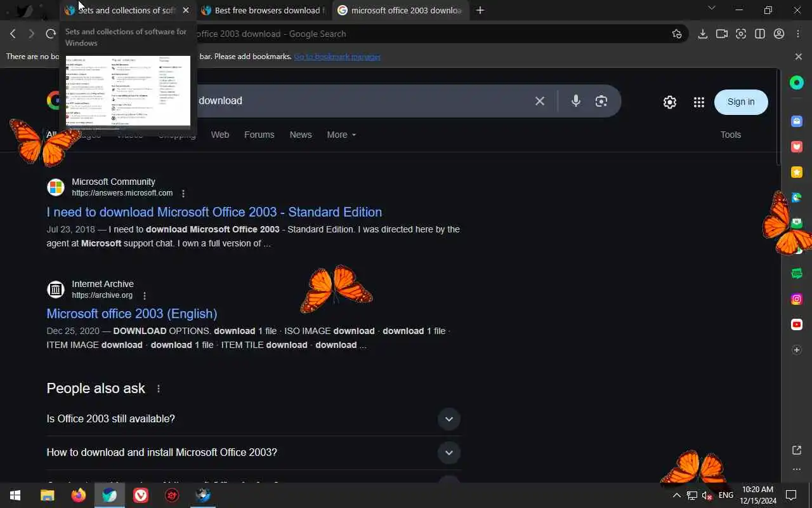Image resolution: width=812 pixels, height=508 pixels.
Task: Open the blue toolbox sidebar panel
Action: 797,121
